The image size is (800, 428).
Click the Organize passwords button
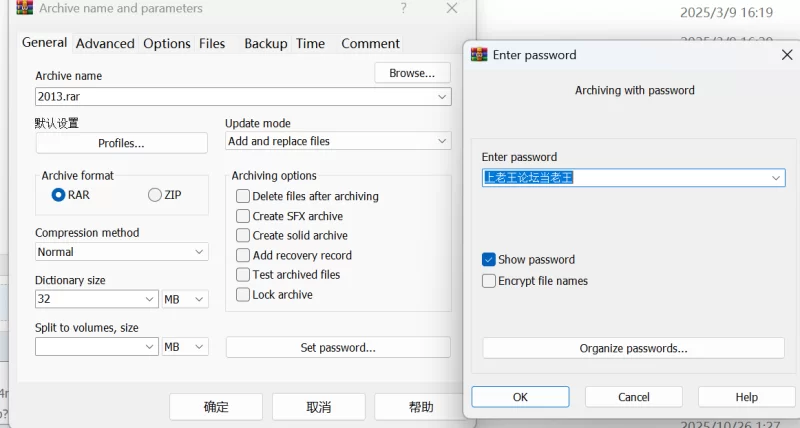(633, 348)
